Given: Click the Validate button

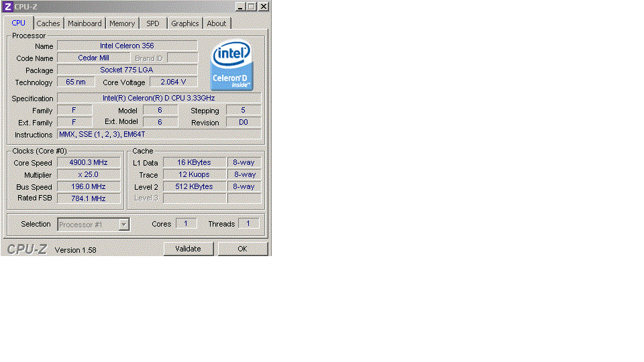Looking at the screenshot, I should 188,249.
